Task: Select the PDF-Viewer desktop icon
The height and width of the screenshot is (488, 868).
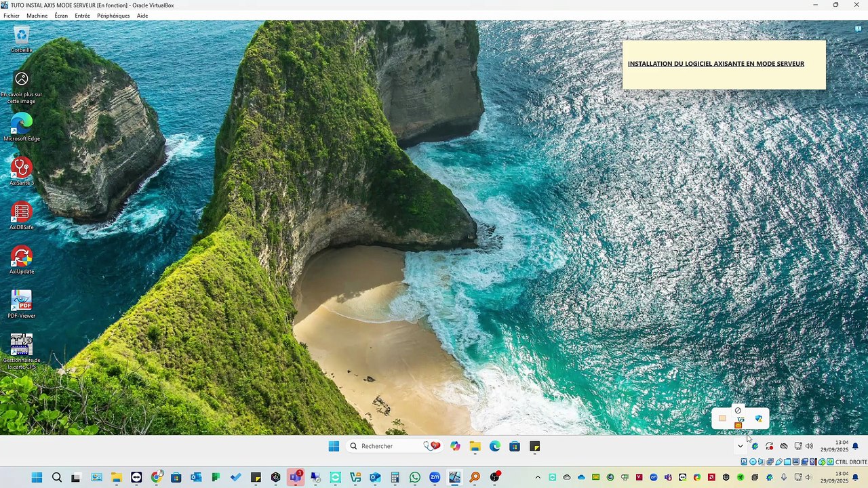Action: 22,304
